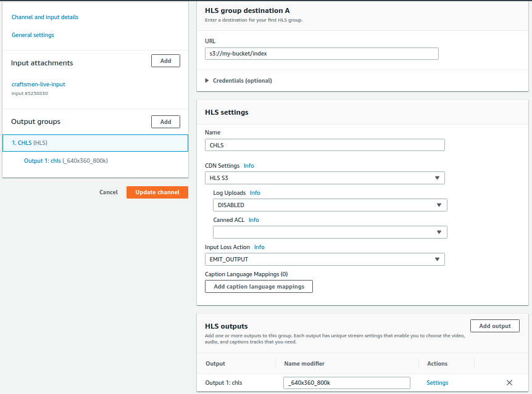Image resolution: width=532 pixels, height=394 pixels.
Task: Select Output 1: chls in sidebar
Action: 66,161
